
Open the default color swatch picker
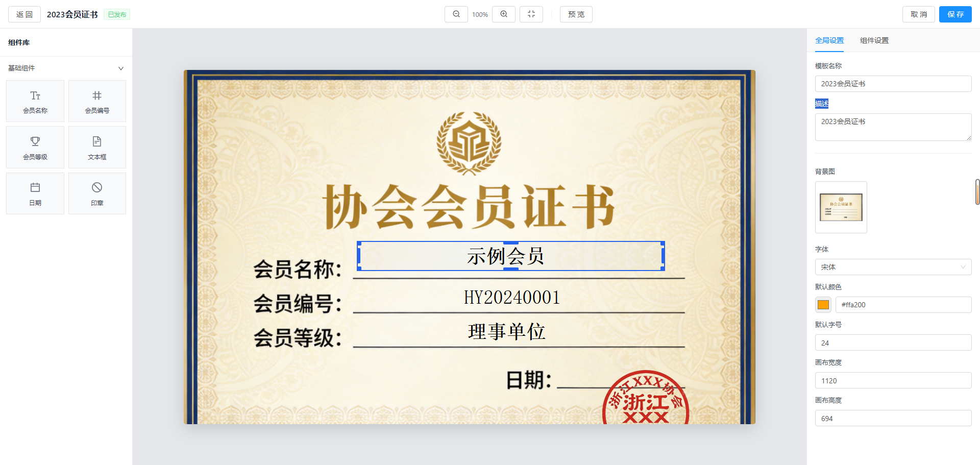(823, 304)
